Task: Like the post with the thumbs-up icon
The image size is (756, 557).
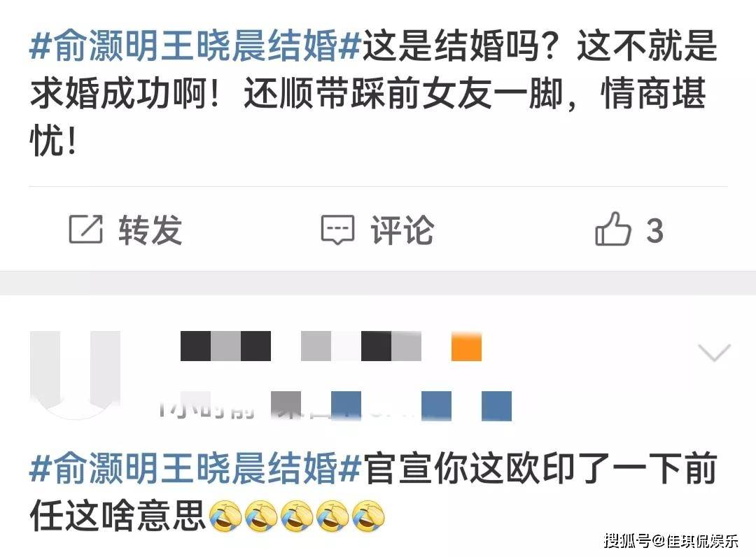Action: click(612, 229)
